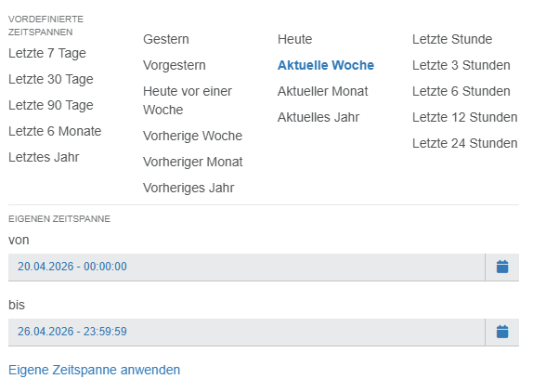Select 'Letzte 6 Monate' preset
The image size is (533, 392).
55,131
